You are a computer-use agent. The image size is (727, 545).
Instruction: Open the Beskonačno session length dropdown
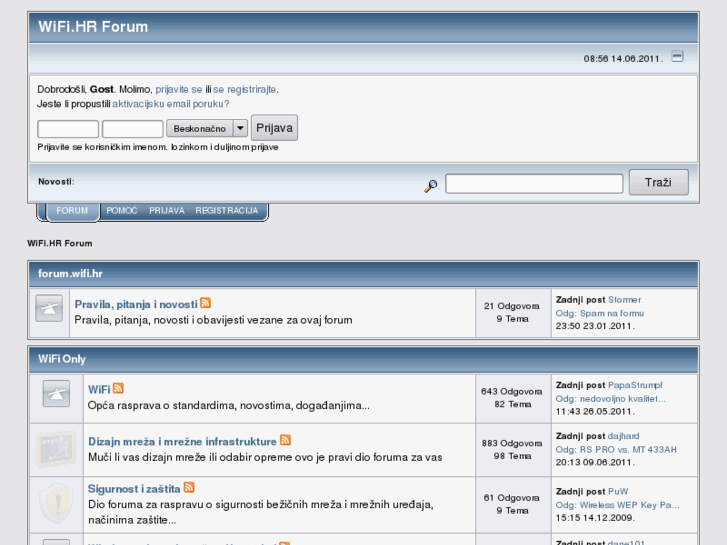click(207, 128)
